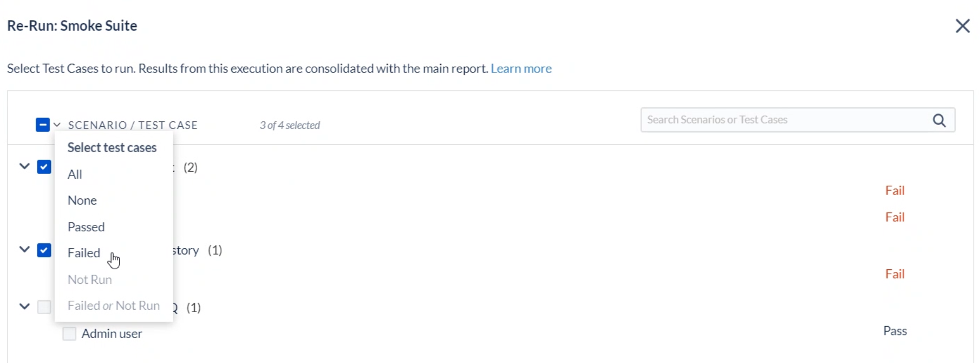Select "All" from the test cases menu
Image resolution: width=980 pixels, height=363 pixels.
(x=75, y=174)
